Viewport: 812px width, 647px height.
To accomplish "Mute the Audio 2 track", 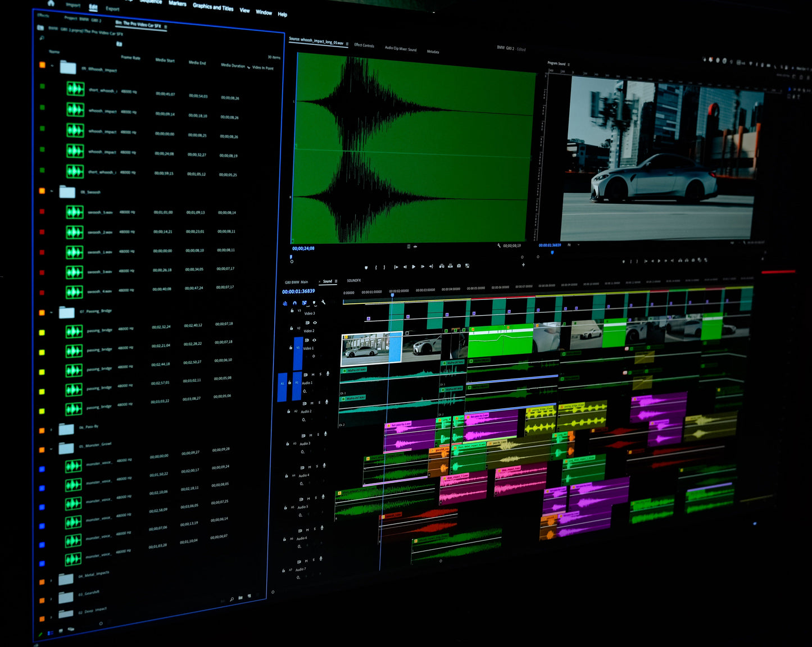I will 312,403.
